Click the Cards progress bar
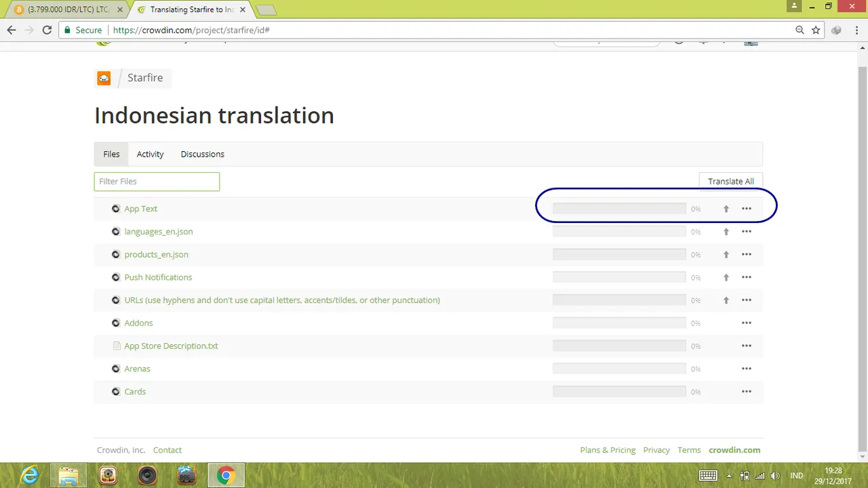 point(619,392)
